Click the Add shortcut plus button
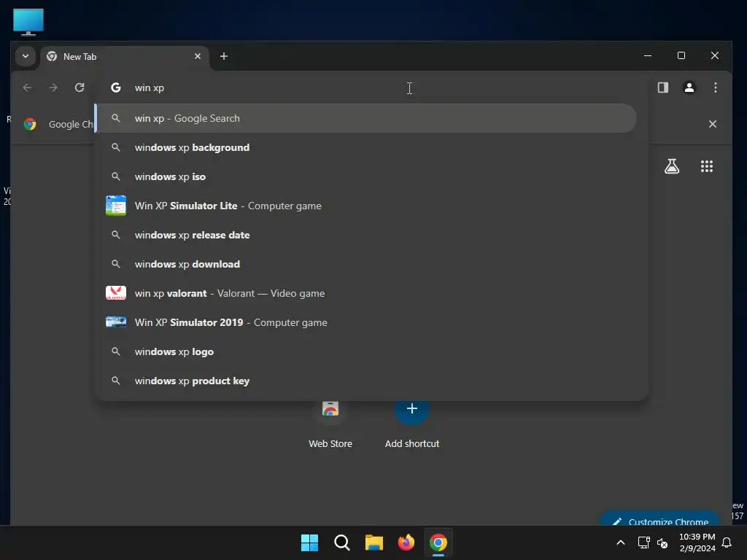The height and width of the screenshot is (560, 747). tap(412, 409)
